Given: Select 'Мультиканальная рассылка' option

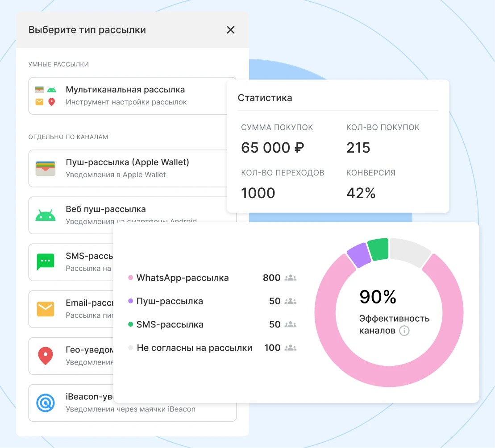Looking at the screenshot, I should (128, 96).
